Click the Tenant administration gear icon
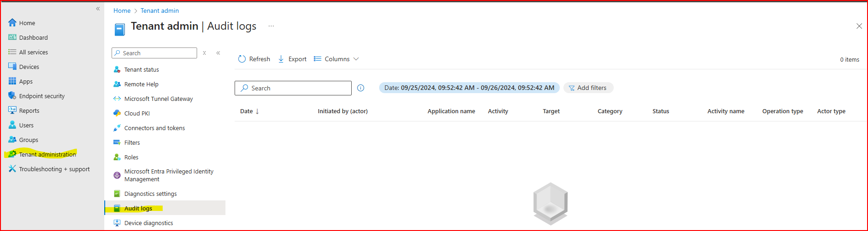The width and height of the screenshot is (868, 231). point(12,154)
